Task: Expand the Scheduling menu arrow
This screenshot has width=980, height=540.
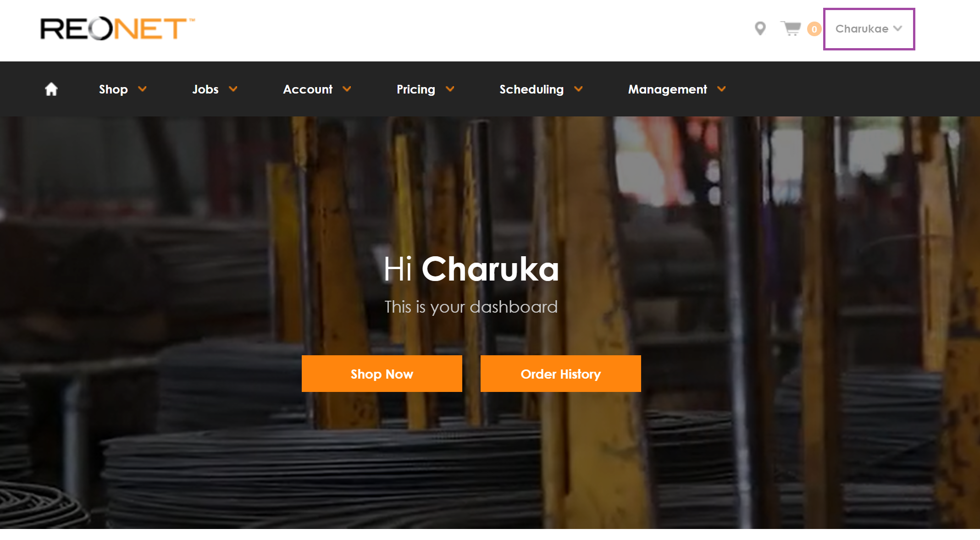Action: tap(578, 89)
